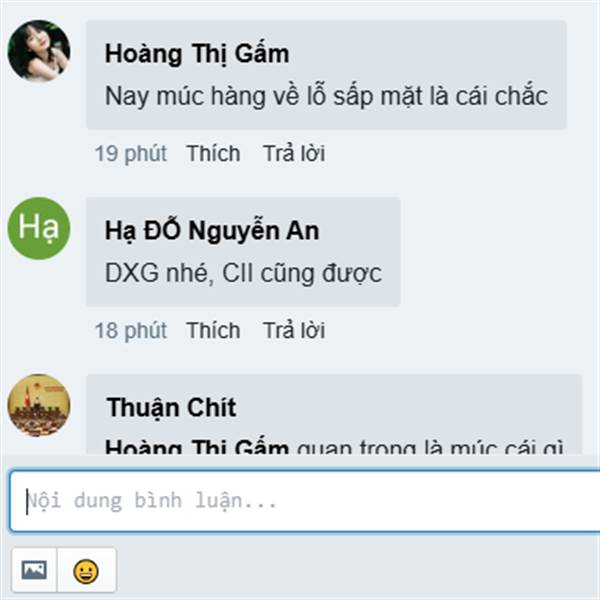Click the image attachment icon
Viewport: 600px width, 600px height.
pos(34,570)
